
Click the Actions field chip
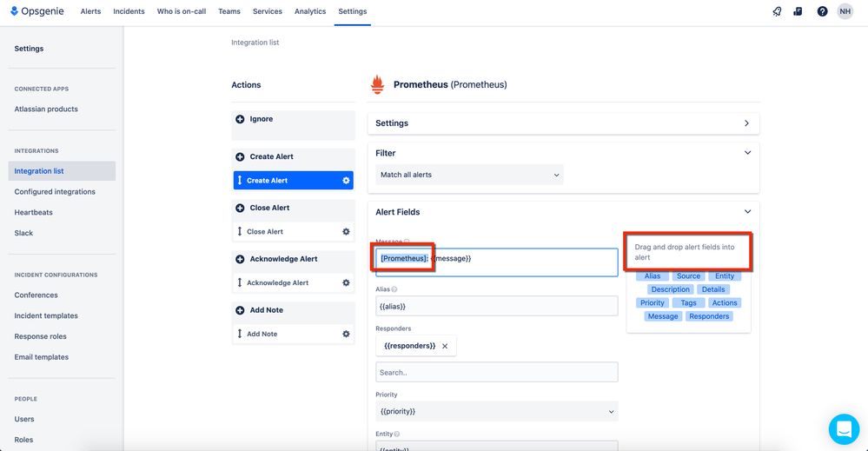724,302
